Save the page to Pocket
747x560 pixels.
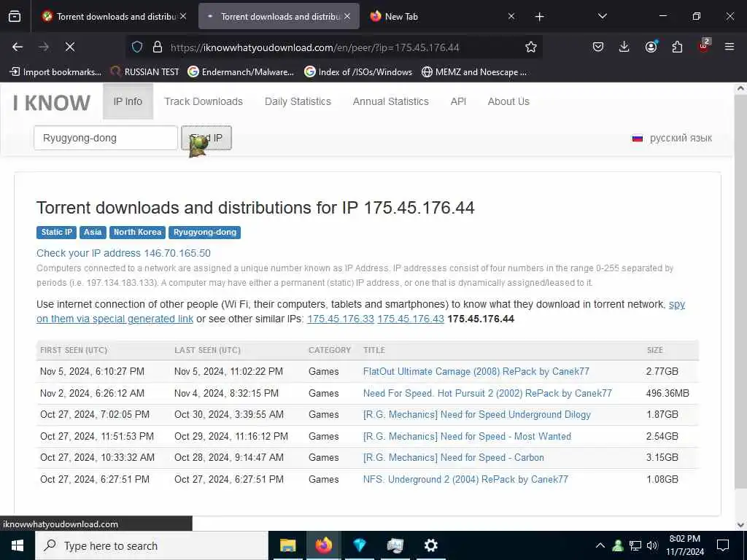[x=598, y=47]
